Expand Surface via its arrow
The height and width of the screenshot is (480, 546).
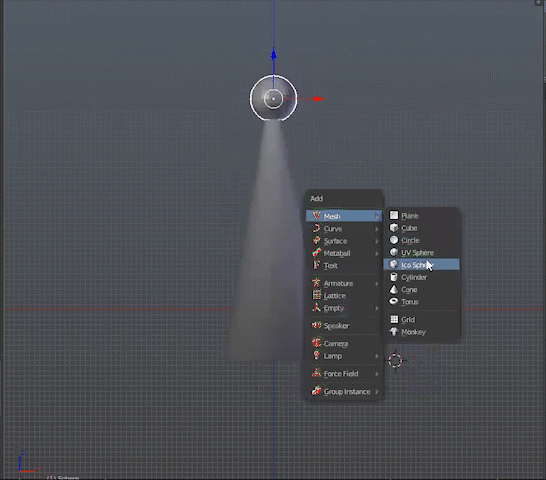tap(377, 241)
